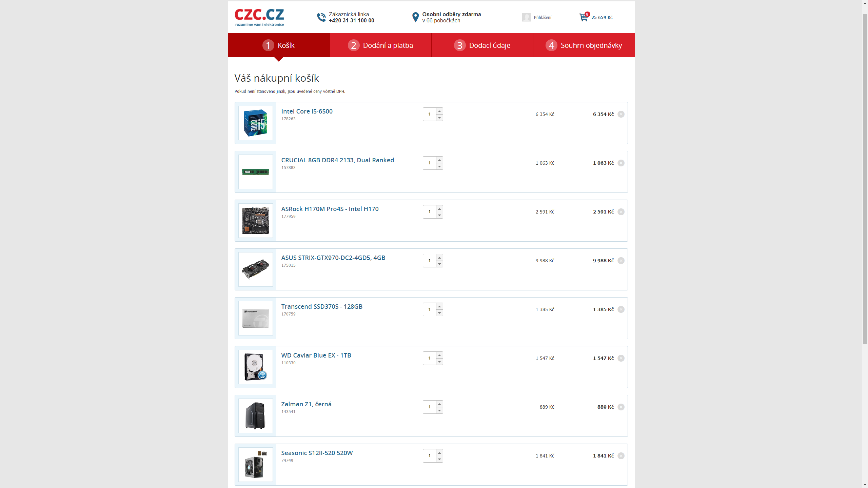Increase quantity of ASUS STRIX-GTX970
Viewport: 868px width, 488px height.
pos(439,258)
